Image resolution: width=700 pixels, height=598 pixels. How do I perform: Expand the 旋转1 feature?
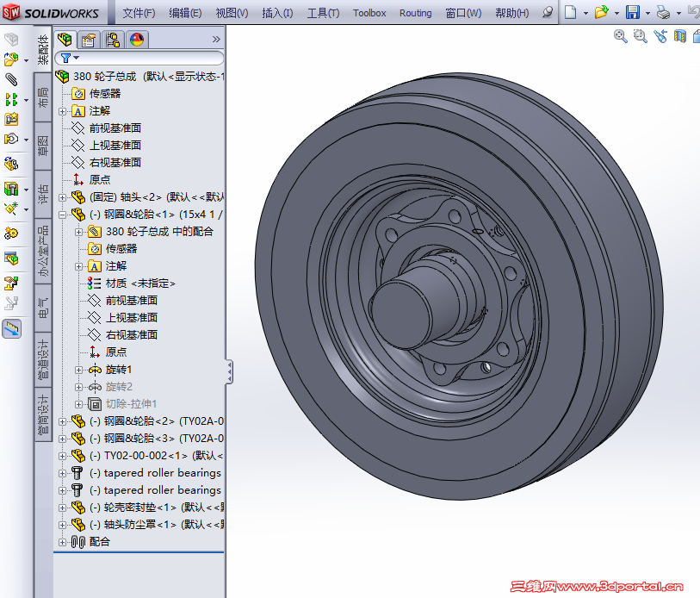pyautogui.click(x=79, y=370)
